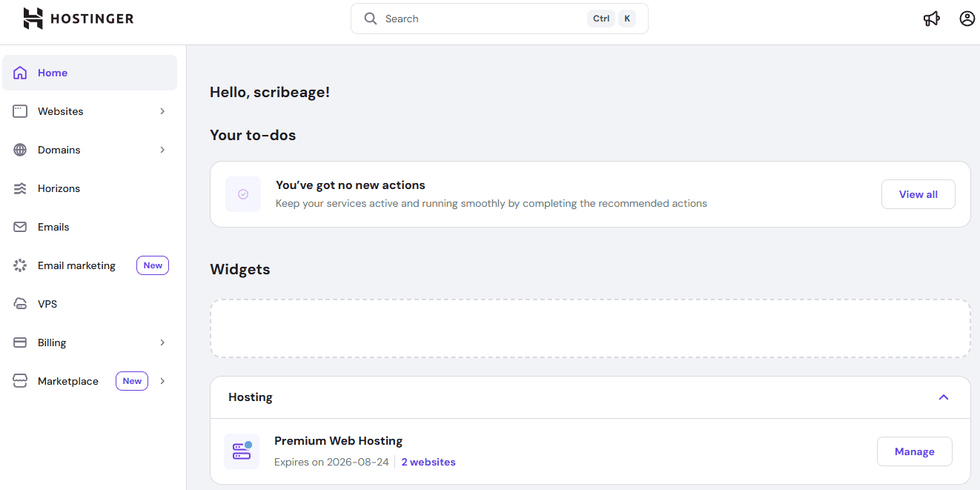This screenshot has width=980, height=490.
Task: Collapse the Hosting widget section
Action: 944,397
